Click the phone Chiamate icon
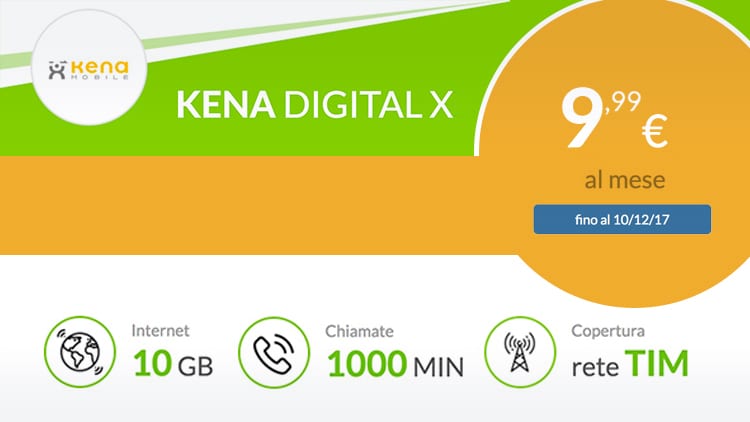 [x=274, y=353]
